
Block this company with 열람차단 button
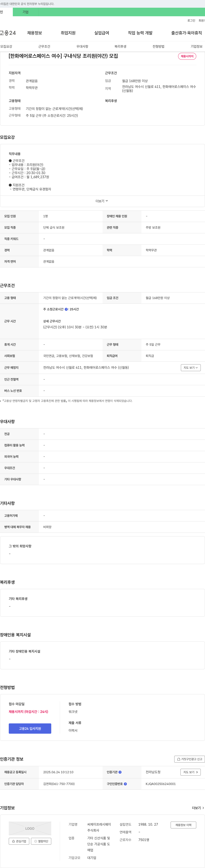pyautogui.click(x=41, y=841)
